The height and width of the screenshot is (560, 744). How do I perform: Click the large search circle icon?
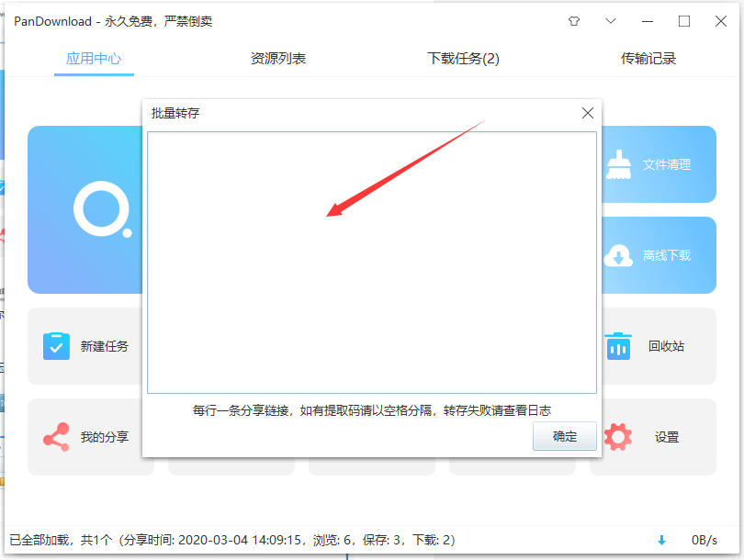coord(103,209)
